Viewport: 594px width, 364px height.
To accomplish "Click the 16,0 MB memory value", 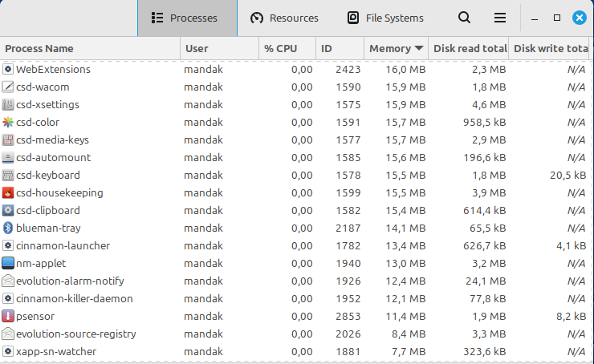I will click(x=405, y=69).
